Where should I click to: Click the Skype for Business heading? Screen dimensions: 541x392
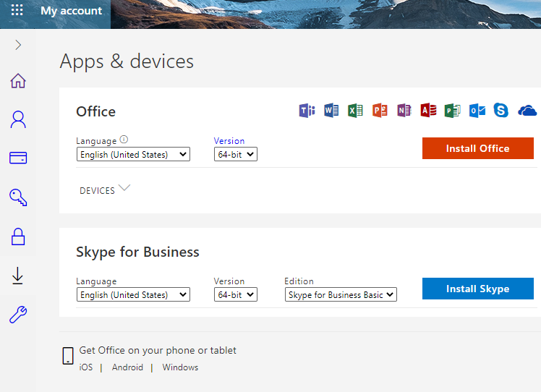point(137,252)
